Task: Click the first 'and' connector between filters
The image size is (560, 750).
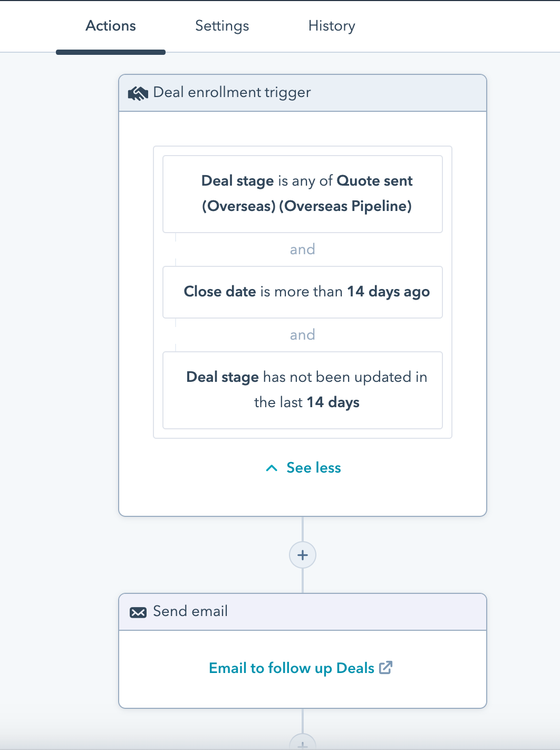Action: click(x=303, y=249)
